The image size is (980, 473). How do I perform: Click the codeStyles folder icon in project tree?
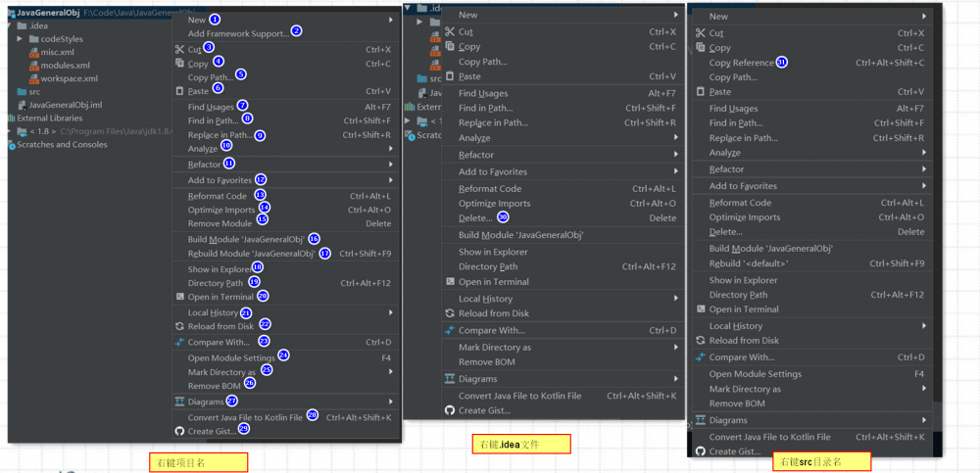coord(34,39)
